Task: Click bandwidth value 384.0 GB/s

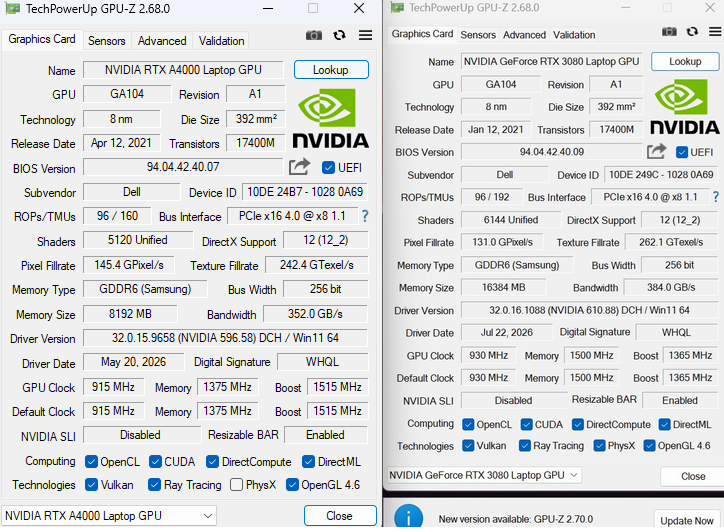Action: pyautogui.click(x=671, y=287)
